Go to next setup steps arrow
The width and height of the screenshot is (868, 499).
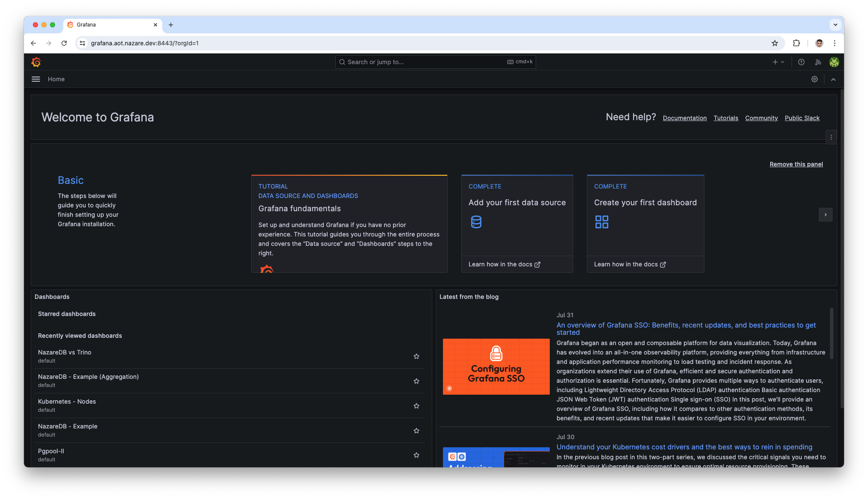(x=825, y=215)
